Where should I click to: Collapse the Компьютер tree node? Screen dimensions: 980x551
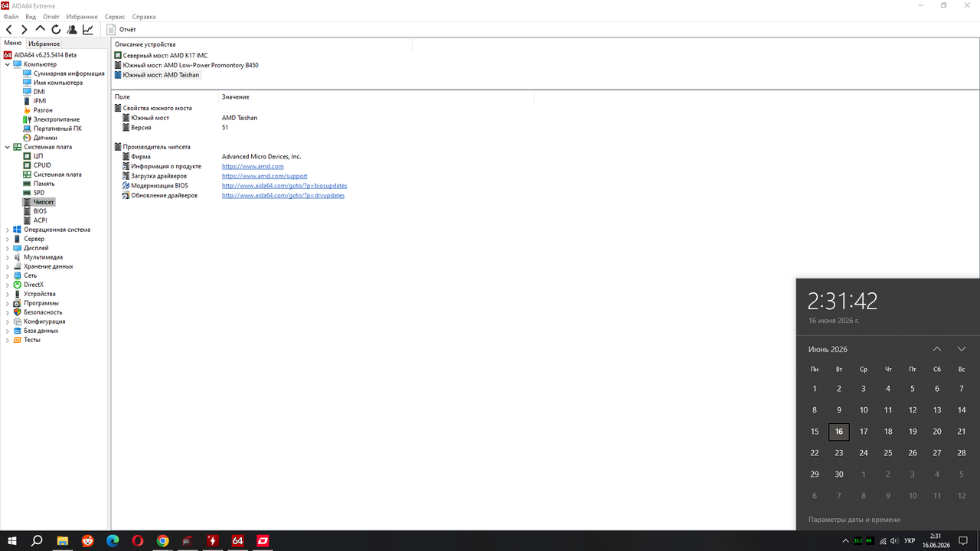pos(8,64)
